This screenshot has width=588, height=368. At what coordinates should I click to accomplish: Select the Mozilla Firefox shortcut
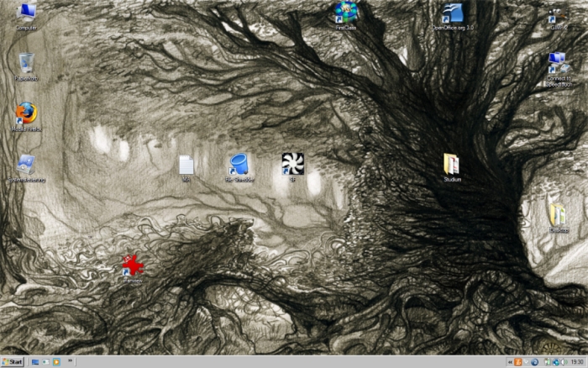[x=26, y=117]
